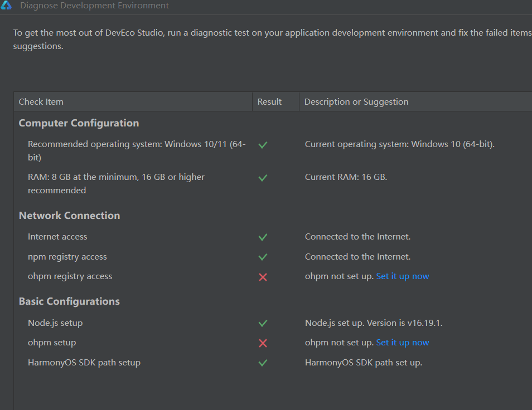The height and width of the screenshot is (410, 532).
Task: Click 'Node.js set up. Version is v16.19.1.' text
Action: [x=374, y=323]
